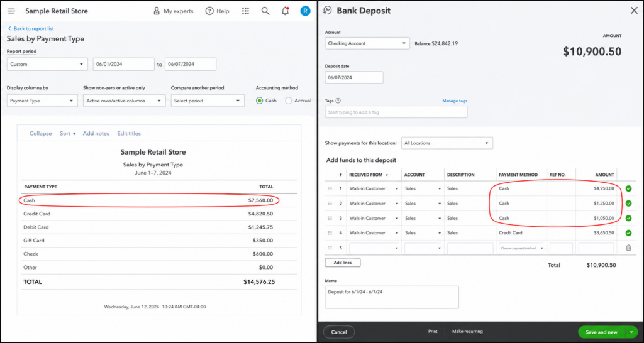644x343 pixels.
Task: Click the Credit Card $4,820.50 total
Action: click(260, 214)
